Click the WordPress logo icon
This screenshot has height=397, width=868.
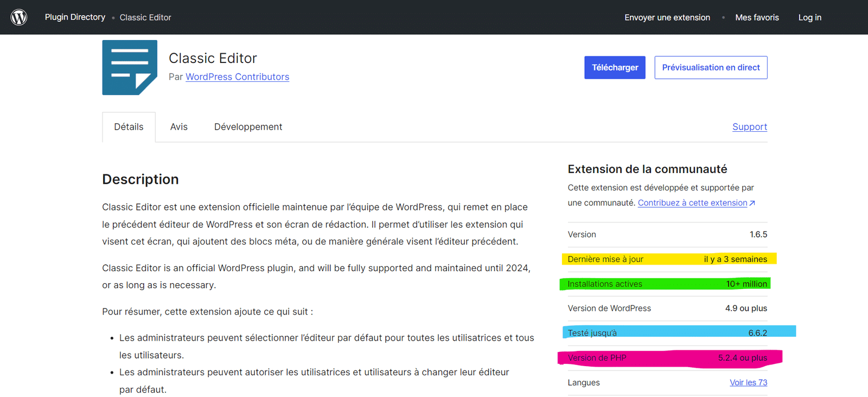click(19, 17)
